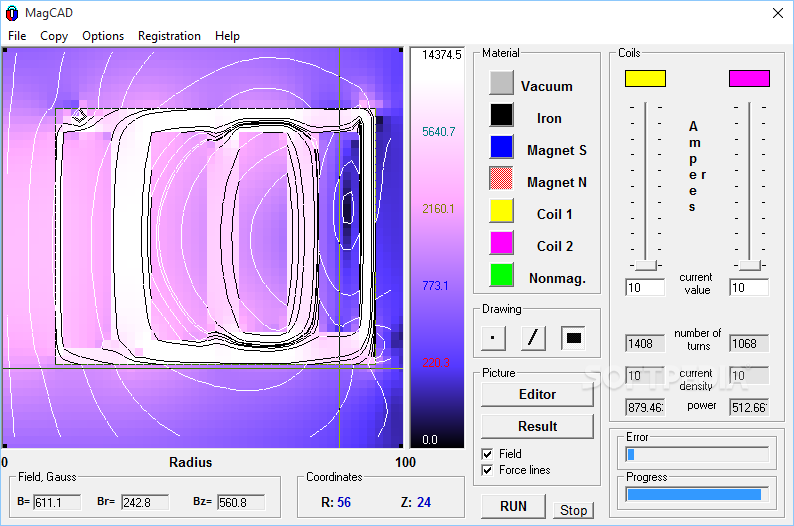Click the Z coordinate value 24

click(424, 503)
